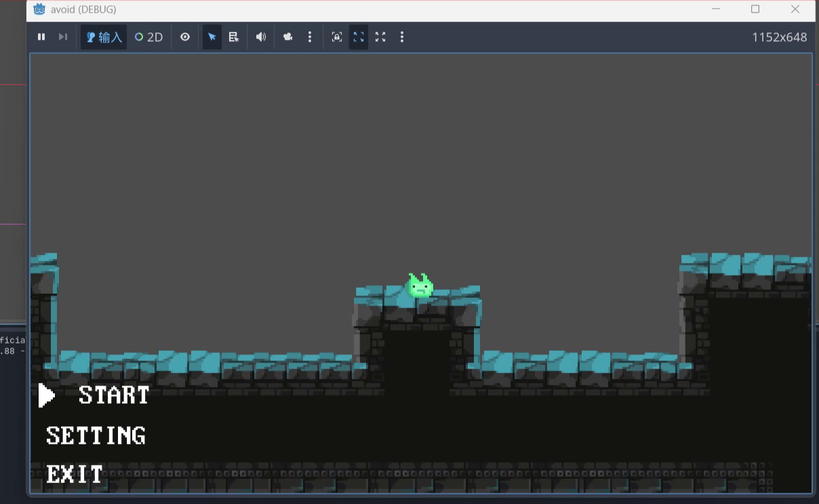Click the Godot icon in title bar
Image resolution: width=819 pixels, height=504 pixels.
[39, 9]
